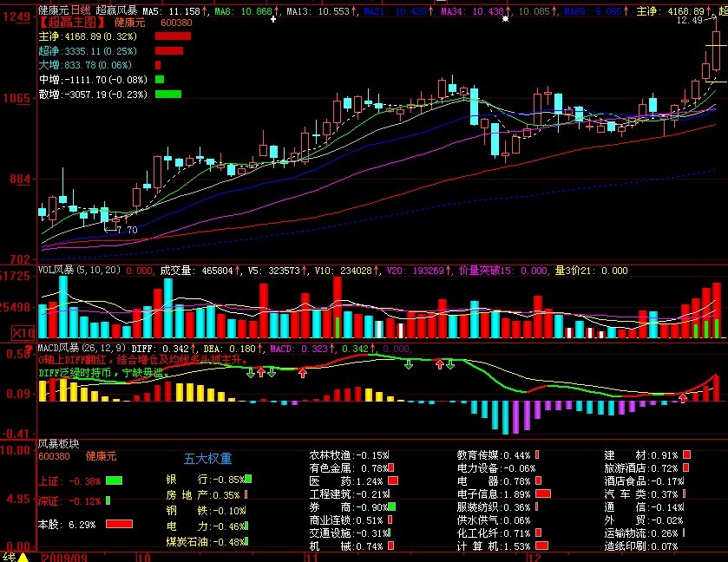Click the 11 month marker on time axis
This screenshot has height=562, width=728.
pos(313,557)
